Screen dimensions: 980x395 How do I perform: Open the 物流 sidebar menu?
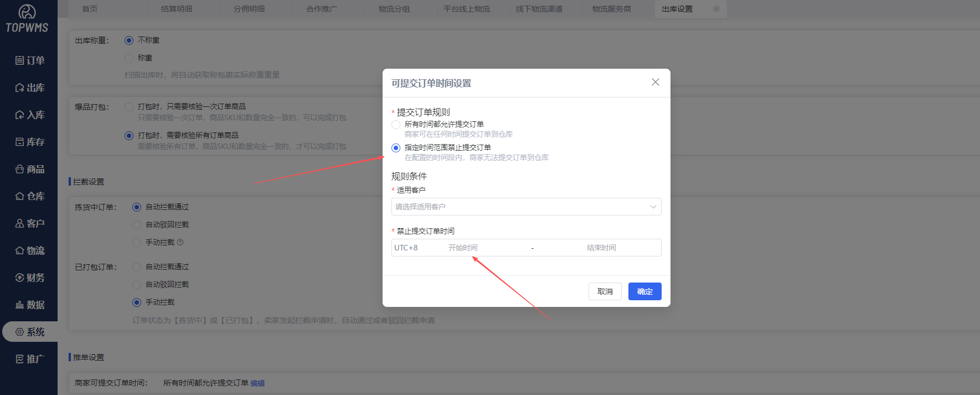(x=29, y=250)
